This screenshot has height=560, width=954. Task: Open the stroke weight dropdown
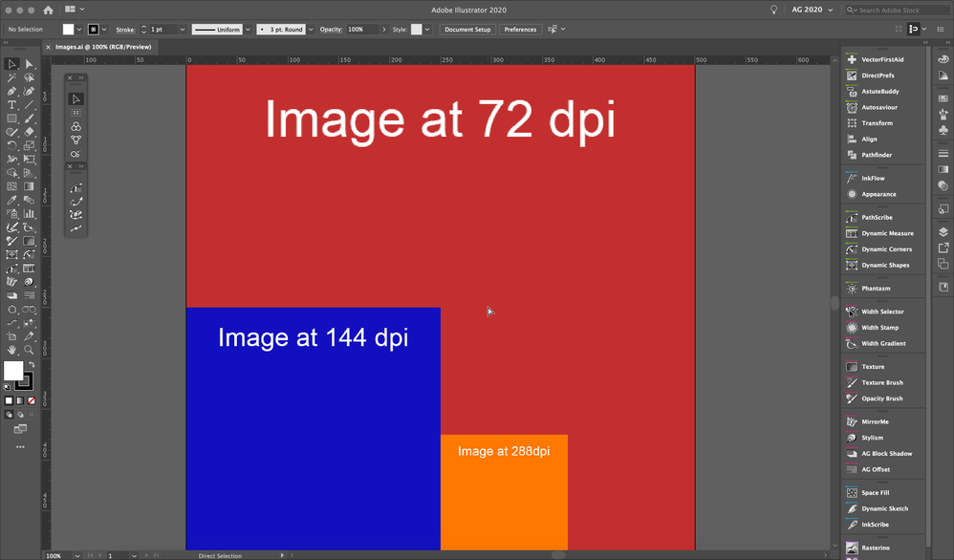coord(183,30)
